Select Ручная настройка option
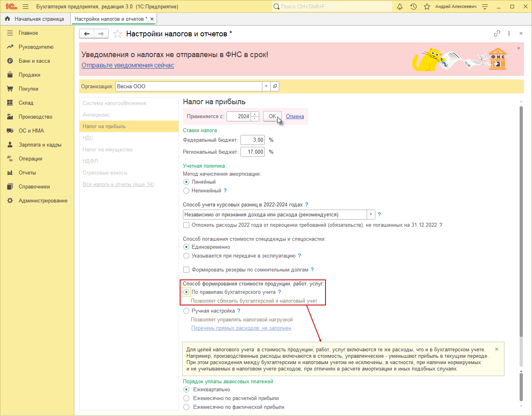532x416 pixels. [x=186, y=311]
